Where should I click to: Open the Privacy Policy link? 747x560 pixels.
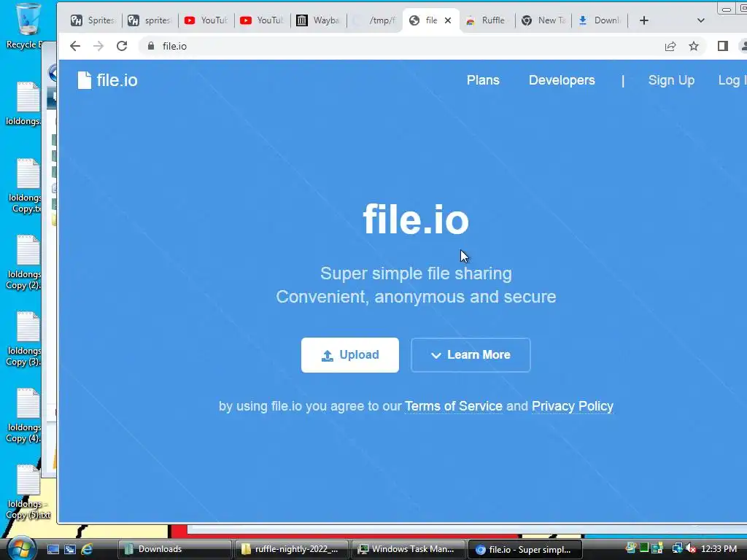pos(573,406)
